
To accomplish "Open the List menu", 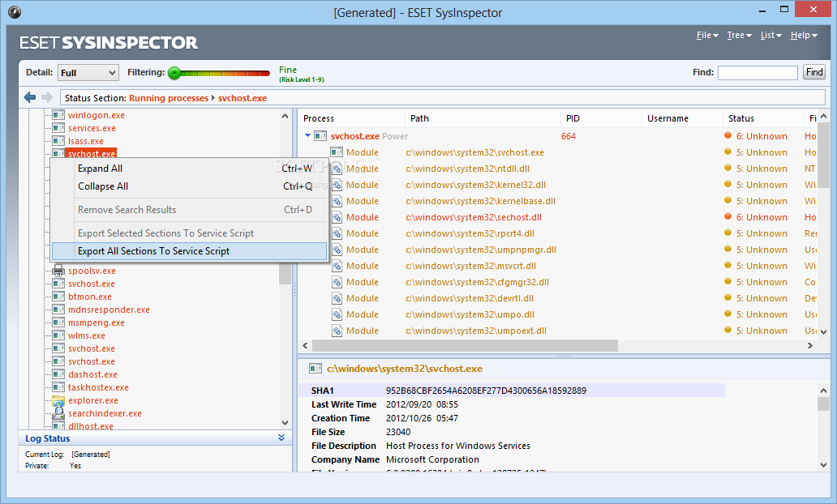I will 771,35.
